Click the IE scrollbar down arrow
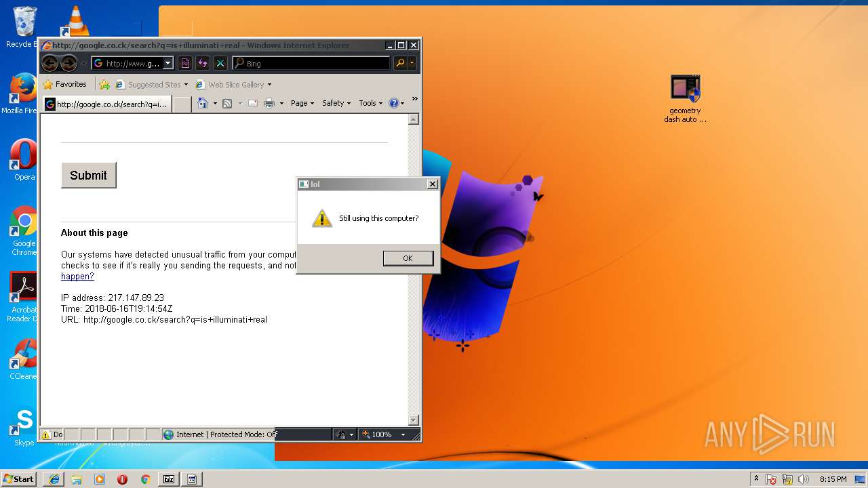 tap(414, 420)
